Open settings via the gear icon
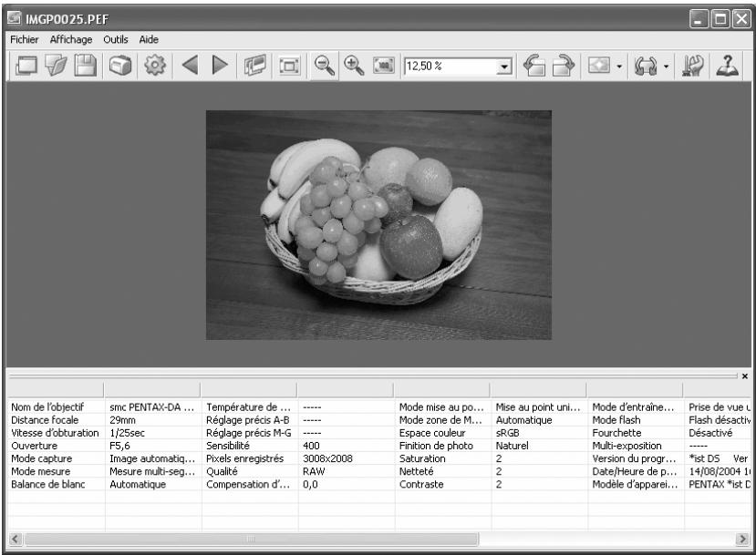This screenshot has width=756, height=555. pyautogui.click(x=155, y=65)
